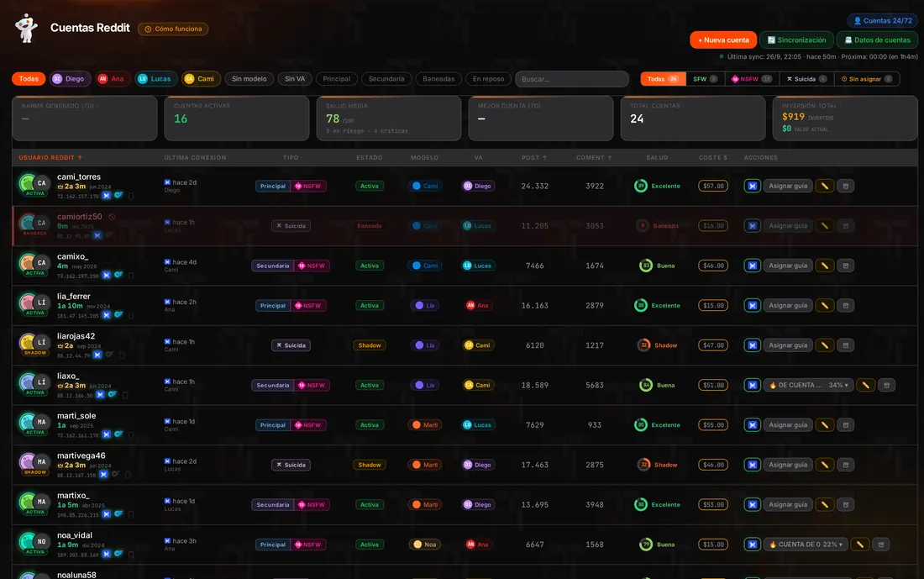924x579 pixels.
Task: Select the Diego filter chip
Action: [x=68, y=79]
